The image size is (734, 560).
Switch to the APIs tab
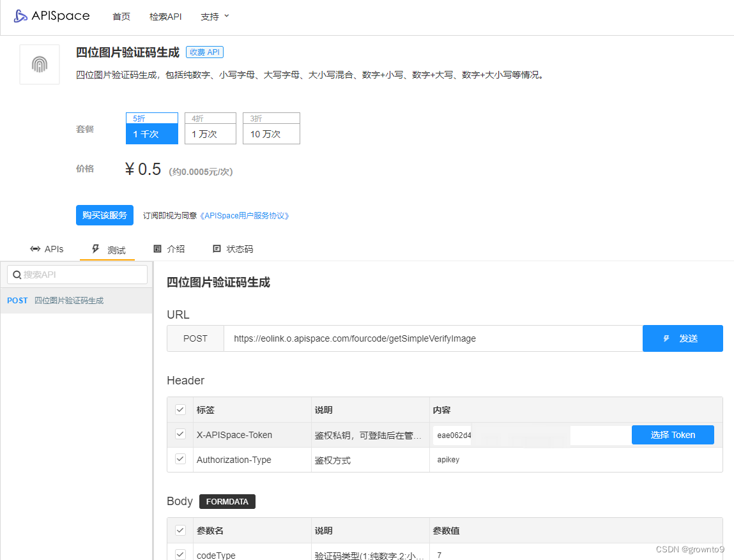tap(47, 249)
